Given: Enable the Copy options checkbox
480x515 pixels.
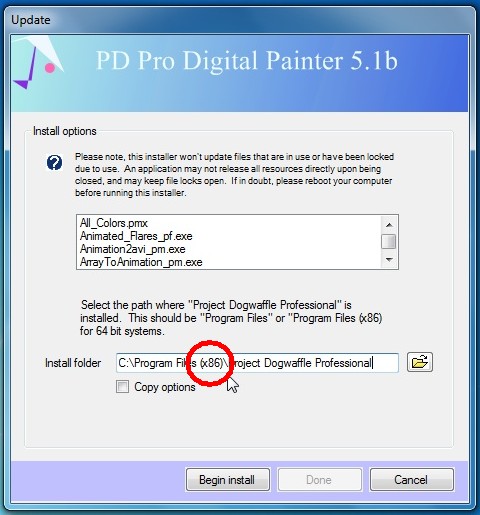Looking at the screenshot, I should pos(122,387).
